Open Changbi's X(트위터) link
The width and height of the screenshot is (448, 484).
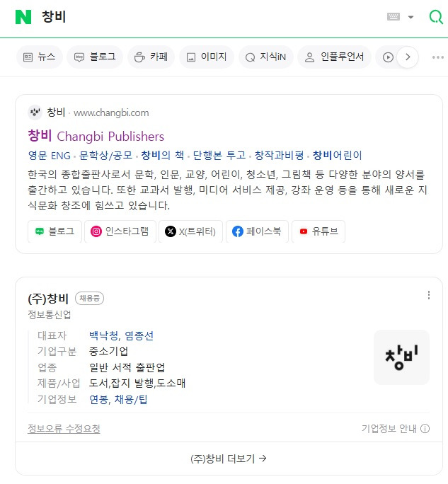coord(190,231)
